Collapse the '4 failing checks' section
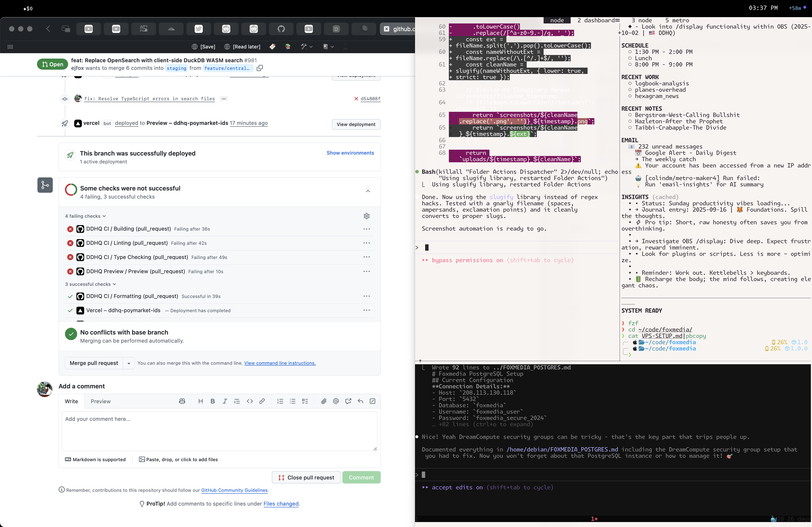Screen dimensions: 812x527 coord(85,216)
